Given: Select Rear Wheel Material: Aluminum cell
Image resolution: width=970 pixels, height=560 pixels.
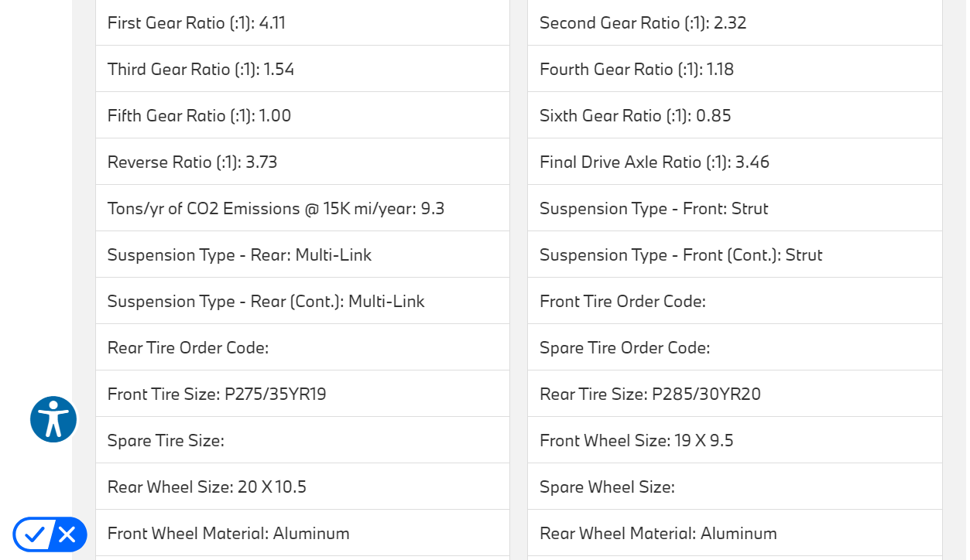Looking at the screenshot, I should pos(658,534).
